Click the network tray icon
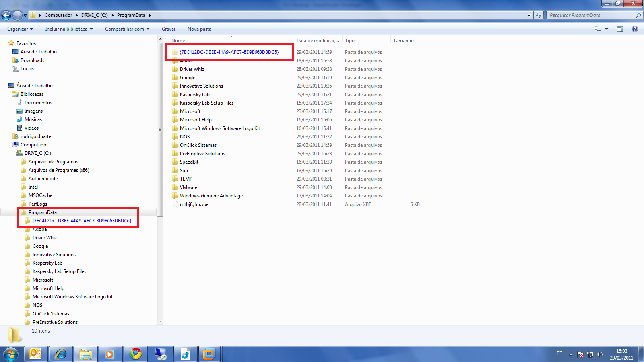The width and height of the screenshot is (644, 362). (590, 354)
